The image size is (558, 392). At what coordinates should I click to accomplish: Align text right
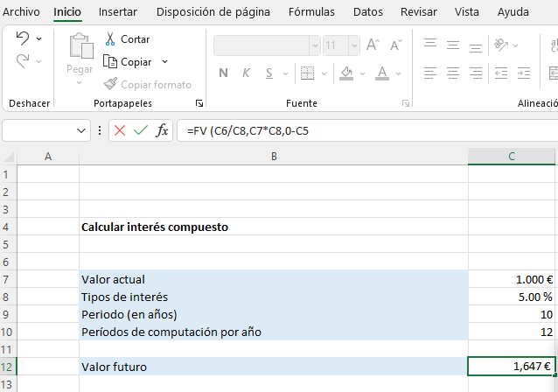tap(476, 73)
